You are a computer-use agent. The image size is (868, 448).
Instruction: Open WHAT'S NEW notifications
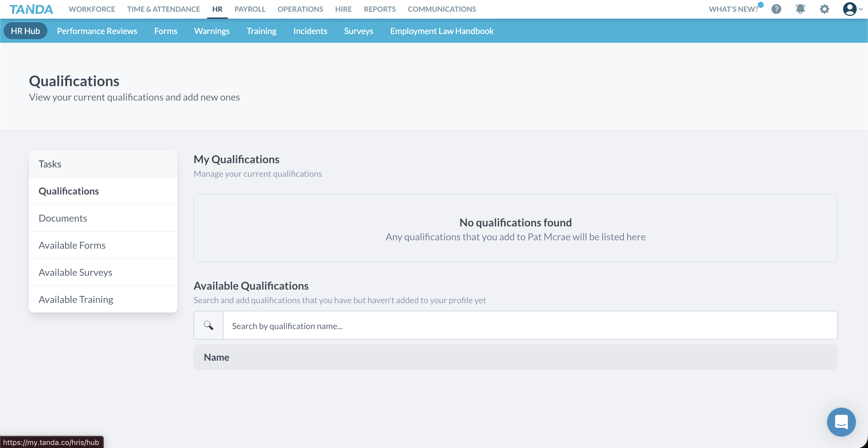tap(733, 9)
